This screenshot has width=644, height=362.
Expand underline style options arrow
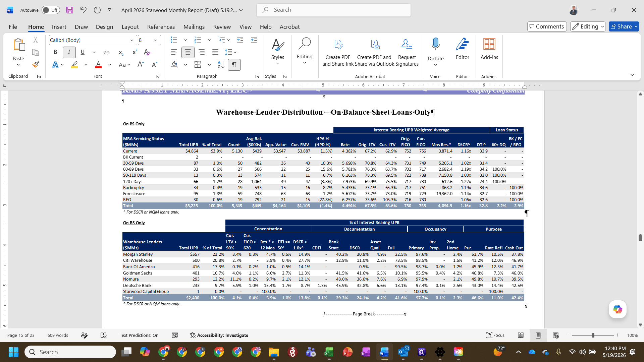94,52
